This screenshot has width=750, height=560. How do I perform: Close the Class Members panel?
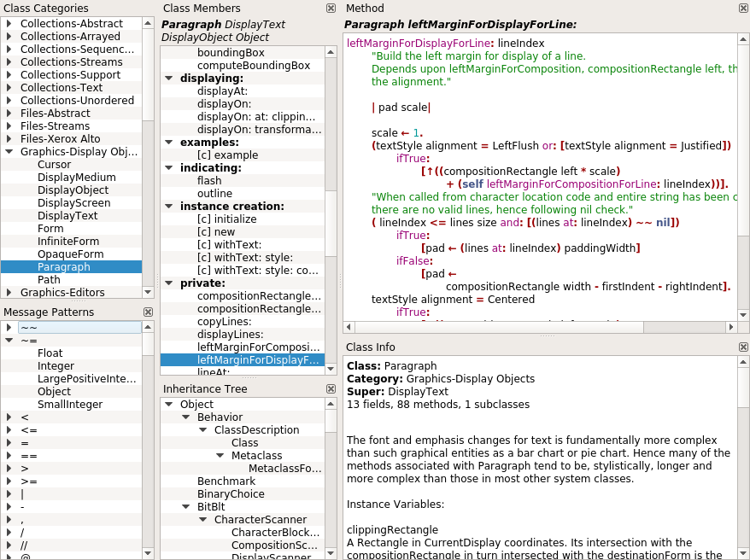pyautogui.click(x=331, y=9)
